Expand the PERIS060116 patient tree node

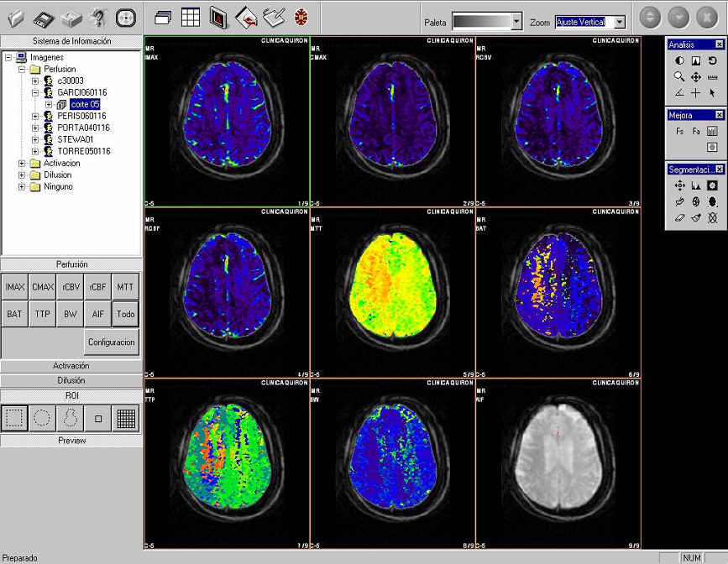[35, 116]
